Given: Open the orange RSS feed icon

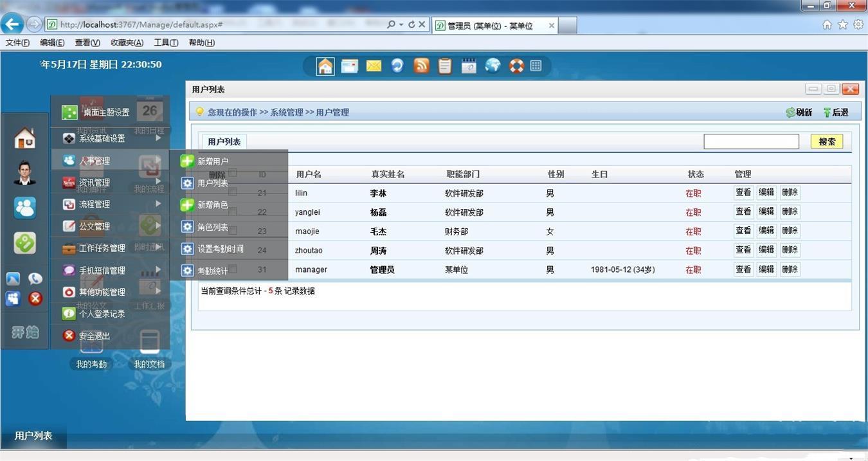Looking at the screenshot, I should coord(421,66).
